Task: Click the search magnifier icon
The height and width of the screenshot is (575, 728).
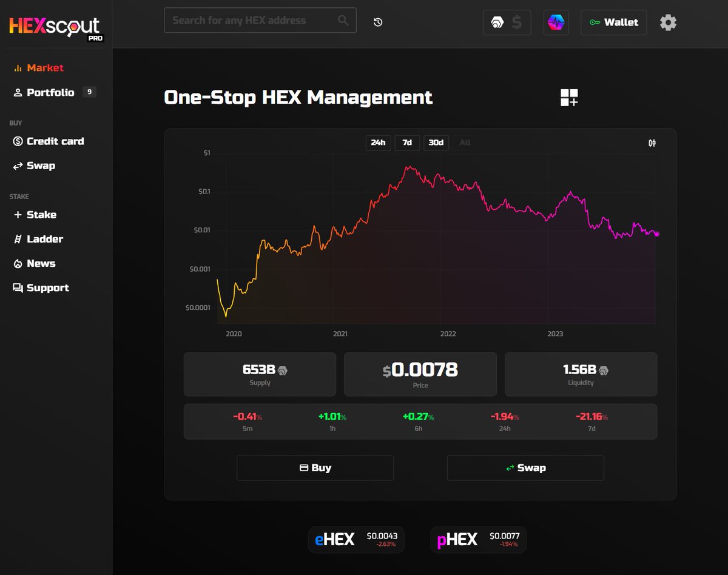Action: (x=343, y=21)
